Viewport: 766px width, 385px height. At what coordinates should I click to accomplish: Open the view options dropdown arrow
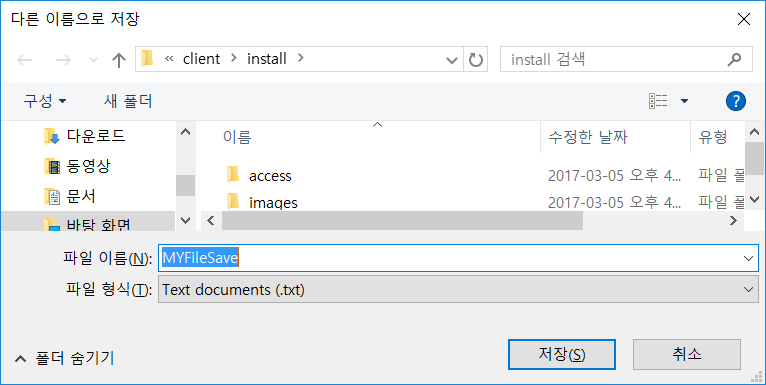click(684, 101)
